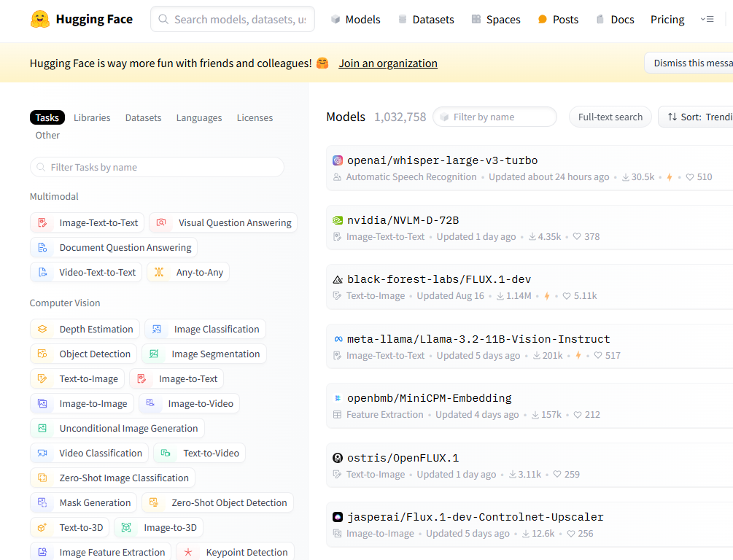Open openai/whisper-large-v3-turbo model
Screen dimensions: 733x560
tap(442, 160)
